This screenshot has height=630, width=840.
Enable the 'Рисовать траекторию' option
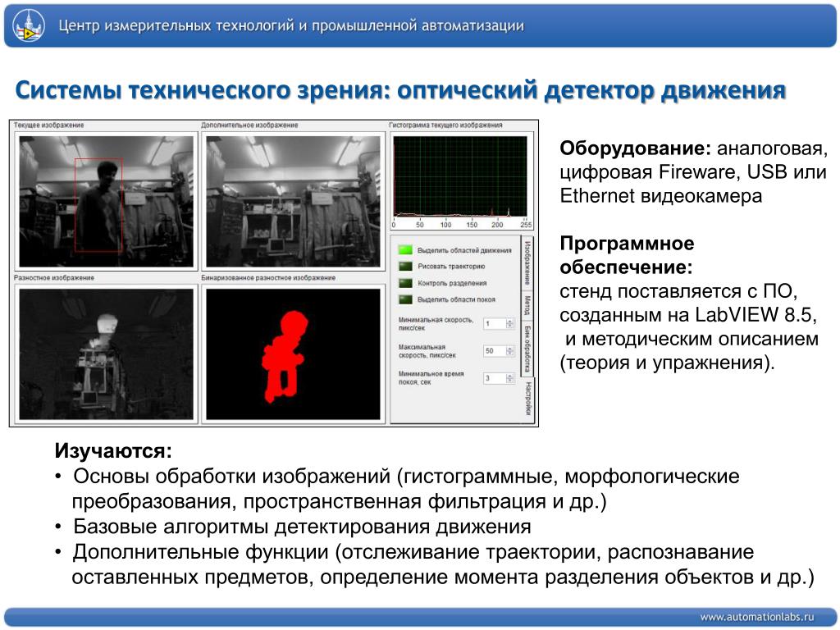[x=405, y=267]
